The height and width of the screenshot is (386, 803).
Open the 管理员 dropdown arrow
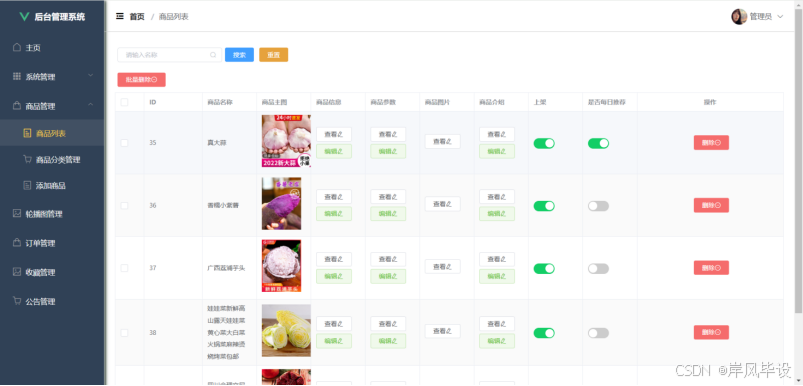(780, 16)
